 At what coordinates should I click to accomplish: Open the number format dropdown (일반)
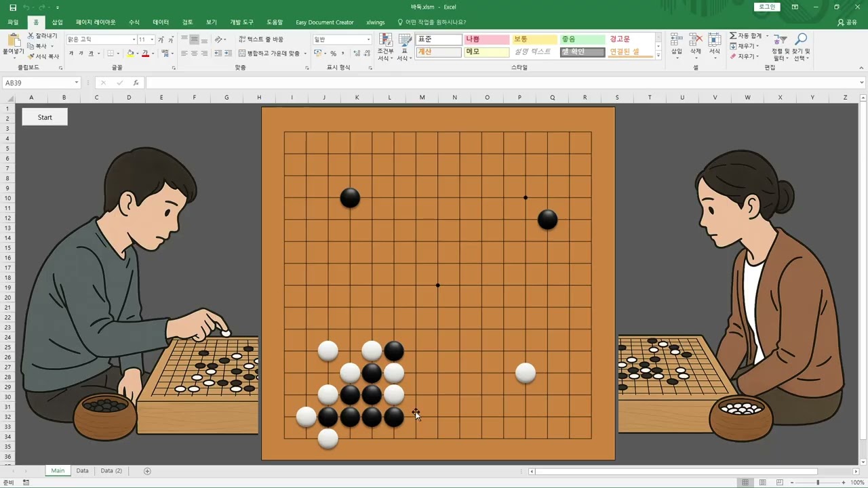pos(368,39)
